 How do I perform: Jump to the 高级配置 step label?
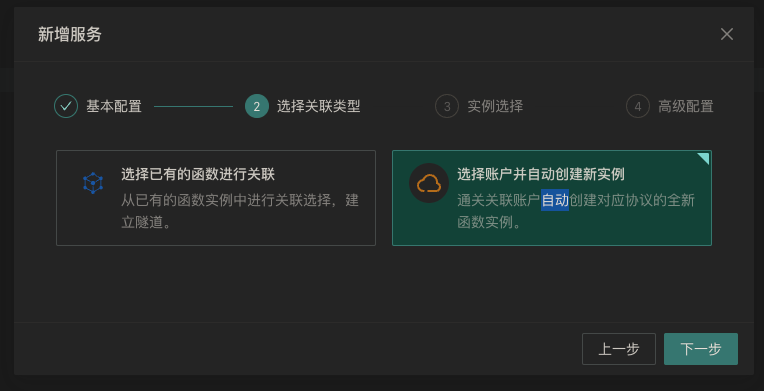[686, 106]
